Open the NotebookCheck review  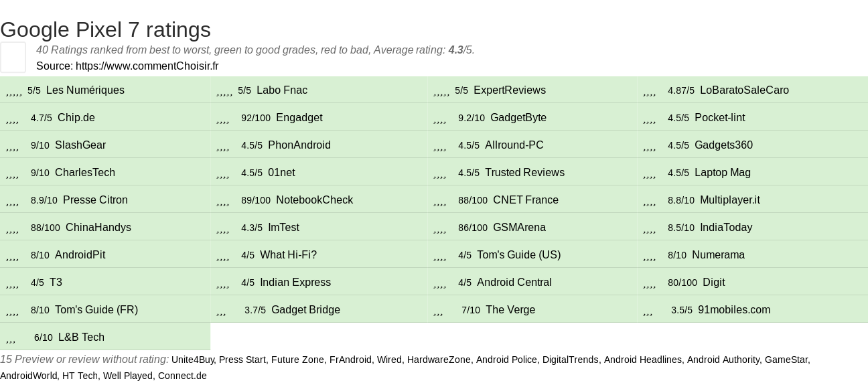[x=314, y=200]
